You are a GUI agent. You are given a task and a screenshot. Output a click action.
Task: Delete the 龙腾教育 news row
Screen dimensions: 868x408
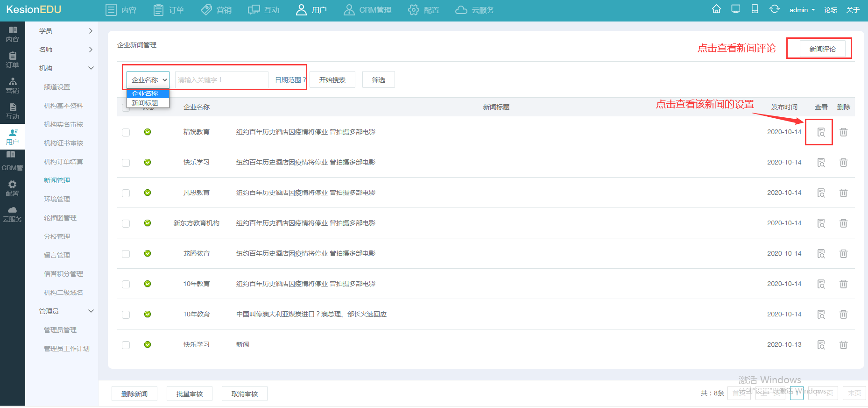(843, 254)
